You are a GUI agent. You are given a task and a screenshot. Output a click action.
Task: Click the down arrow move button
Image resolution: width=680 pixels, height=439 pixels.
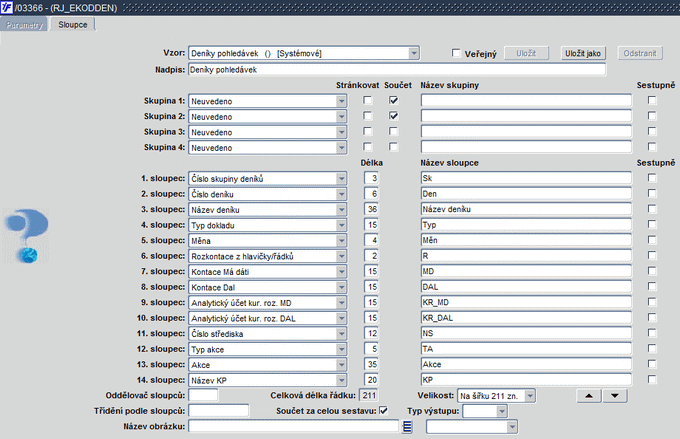click(615, 396)
